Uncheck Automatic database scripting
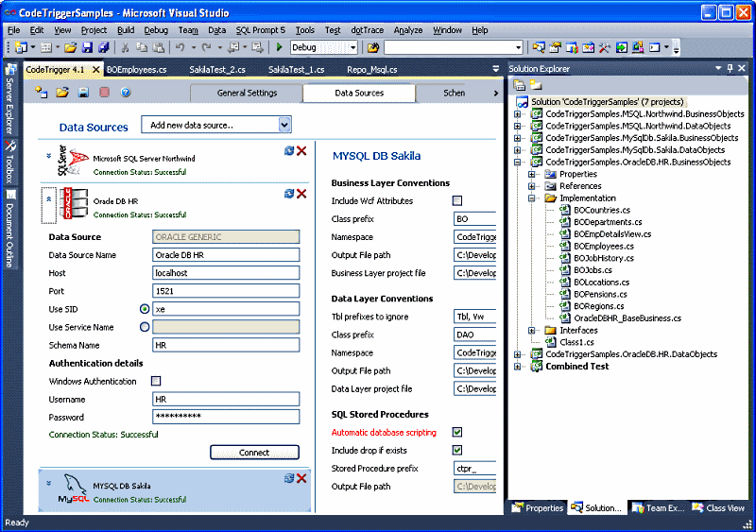Image resolution: width=756 pixels, height=532 pixels. pyautogui.click(x=457, y=432)
